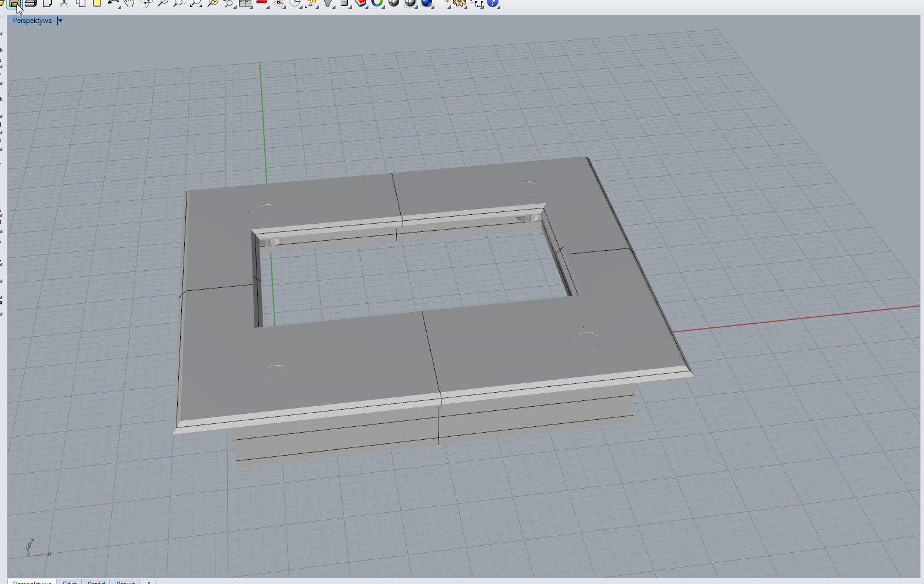The image size is (924, 584).
Task: Click the Help question mark icon
Action: (x=493, y=3)
